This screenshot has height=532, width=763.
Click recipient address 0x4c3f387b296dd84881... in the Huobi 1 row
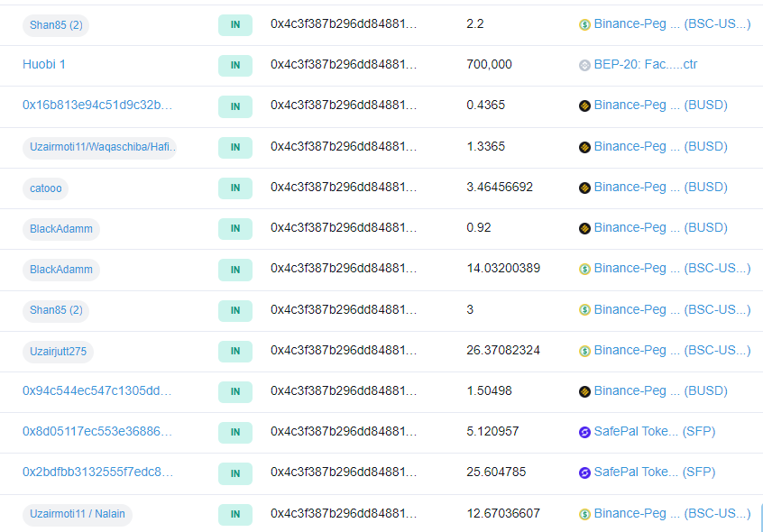[x=344, y=64]
